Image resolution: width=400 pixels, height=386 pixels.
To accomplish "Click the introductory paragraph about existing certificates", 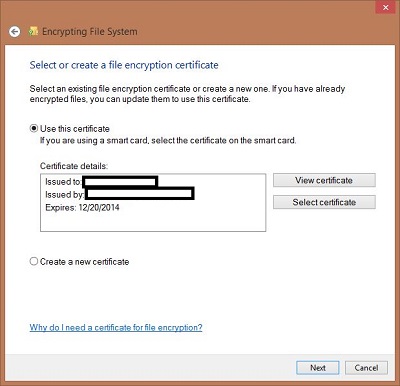I will 187,94.
